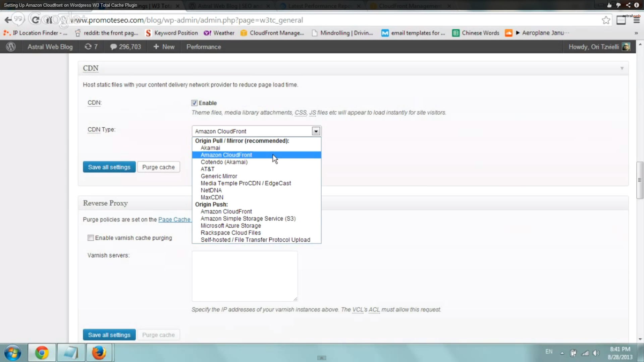
Task: Click into Varnish servers text area
Action: pos(245,276)
